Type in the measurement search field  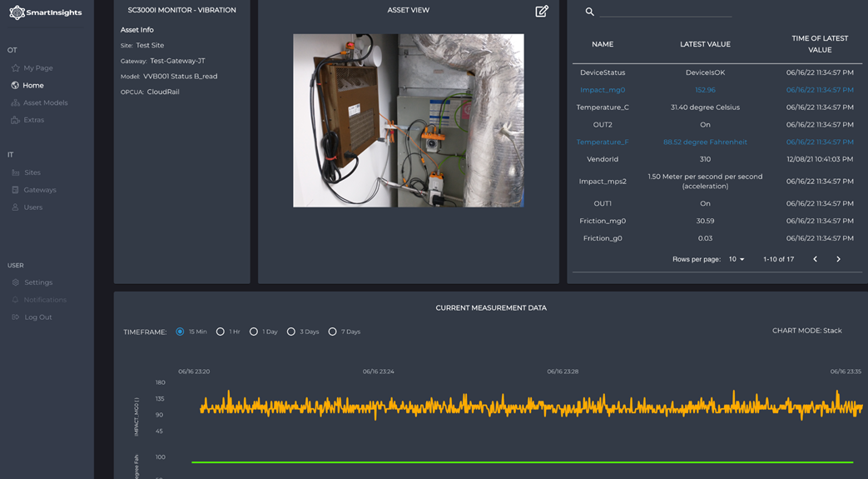click(x=666, y=12)
